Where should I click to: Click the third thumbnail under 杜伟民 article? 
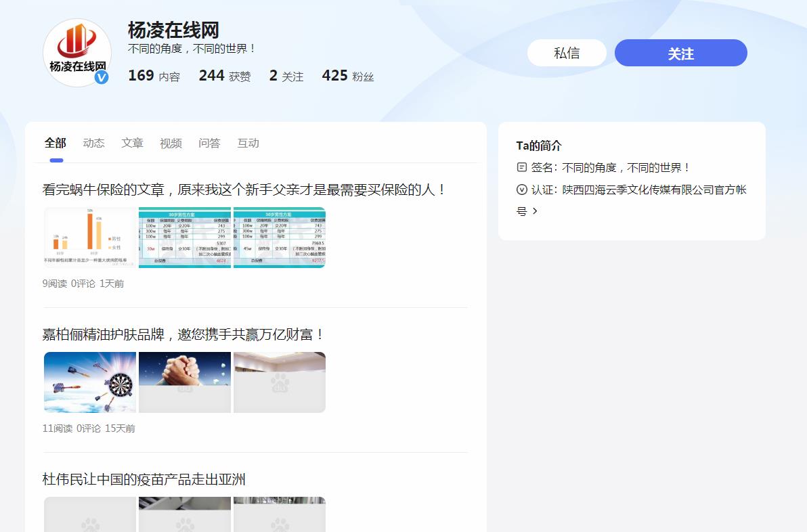[x=280, y=514]
